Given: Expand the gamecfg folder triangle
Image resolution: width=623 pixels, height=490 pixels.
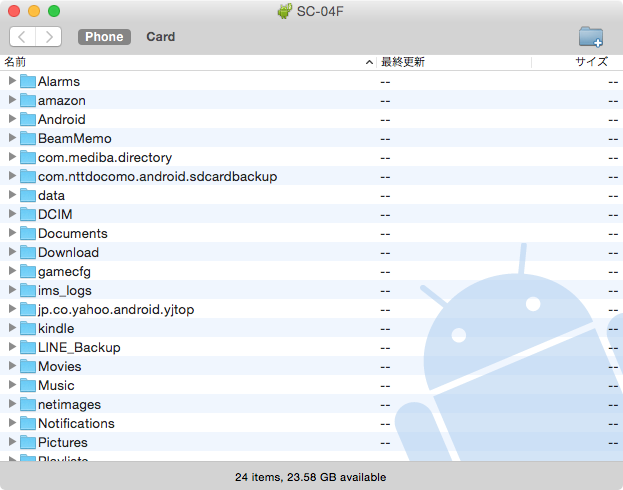Looking at the screenshot, I should pos(12,271).
